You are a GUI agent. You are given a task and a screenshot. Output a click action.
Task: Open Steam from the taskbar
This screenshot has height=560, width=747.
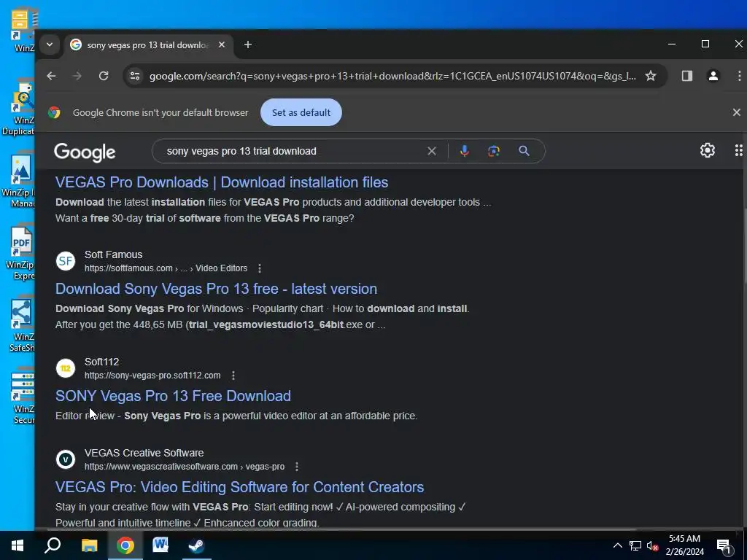coord(196,545)
